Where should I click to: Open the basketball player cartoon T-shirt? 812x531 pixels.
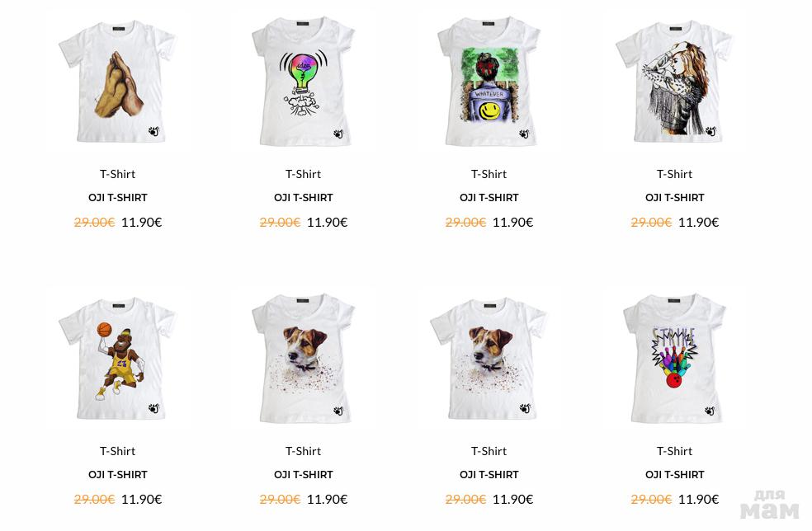(117, 359)
